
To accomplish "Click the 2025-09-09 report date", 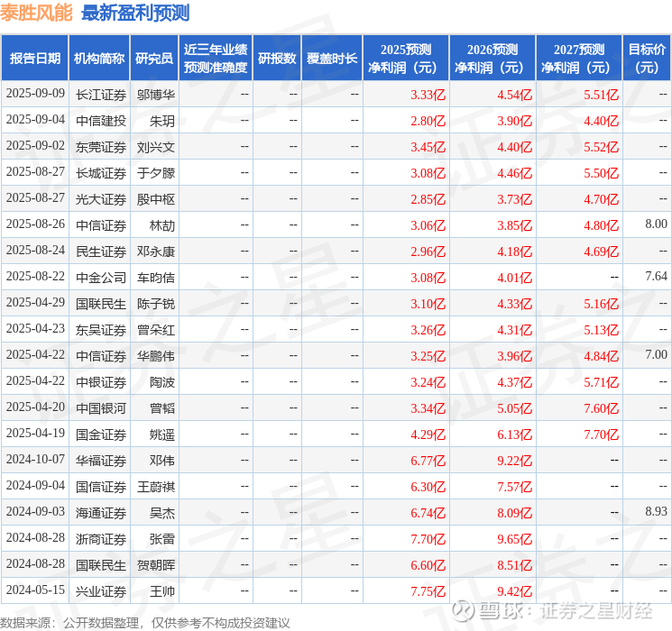I will pyautogui.click(x=35, y=93).
